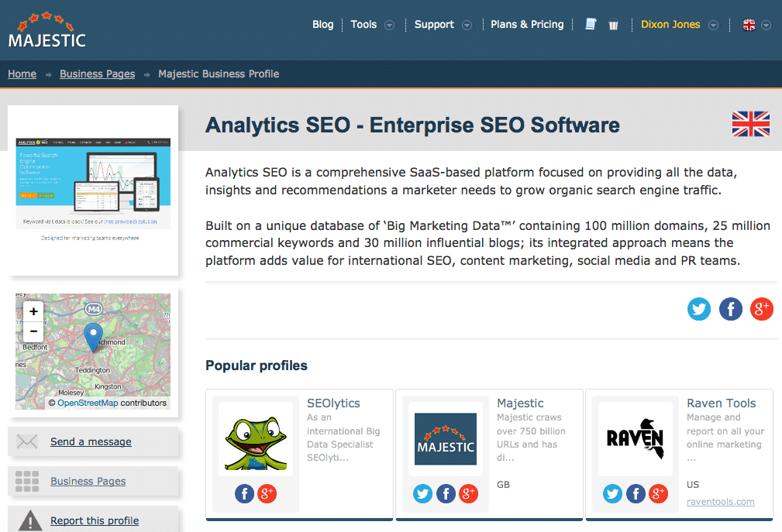Open the Business Pages sidebar link
The image size is (782, 532).
click(x=88, y=481)
